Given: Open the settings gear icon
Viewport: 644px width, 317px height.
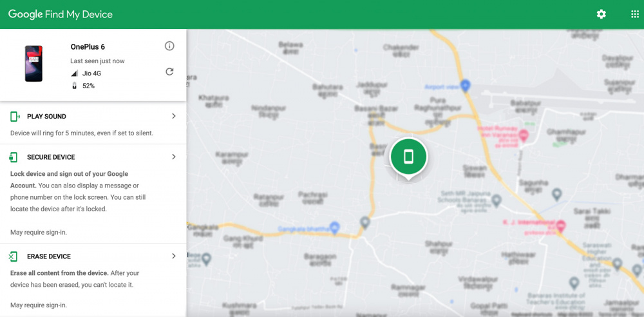Looking at the screenshot, I should (x=601, y=14).
